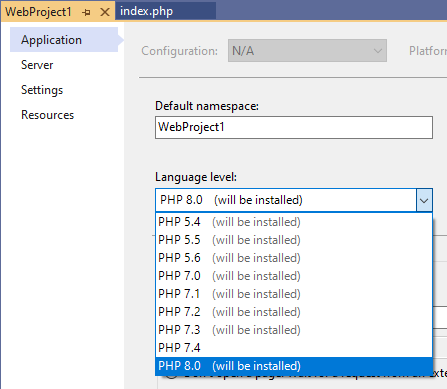Open the Resources page
Viewport: 447px width, 389px height.
[47, 115]
